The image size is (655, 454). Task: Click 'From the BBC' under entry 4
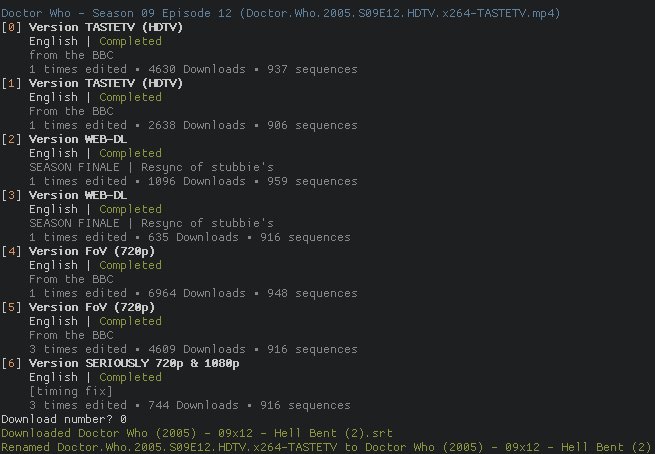pos(71,279)
